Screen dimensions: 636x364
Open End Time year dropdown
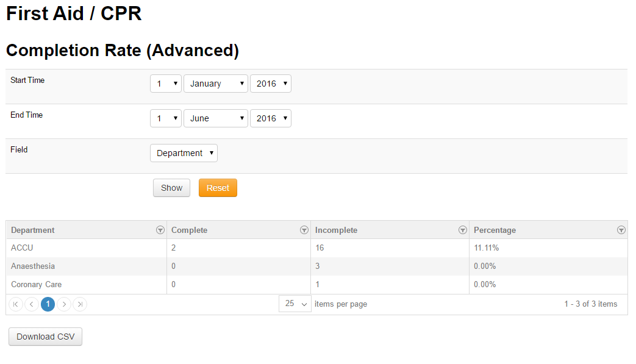tap(271, 118)
